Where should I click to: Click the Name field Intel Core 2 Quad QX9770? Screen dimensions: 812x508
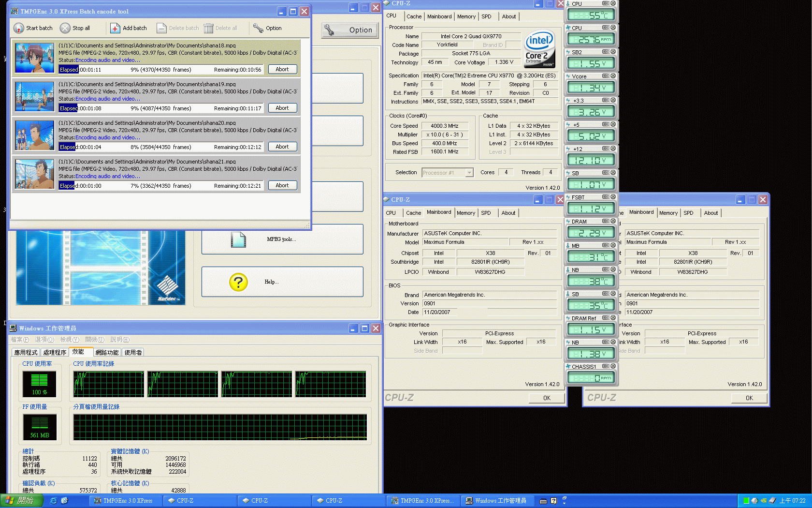click(471, 36)
